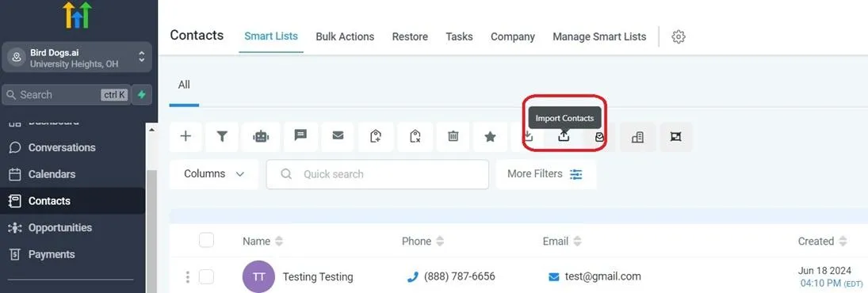
Task: Click the sidebar scrollbar up arrow
Action: coord(151,129)
